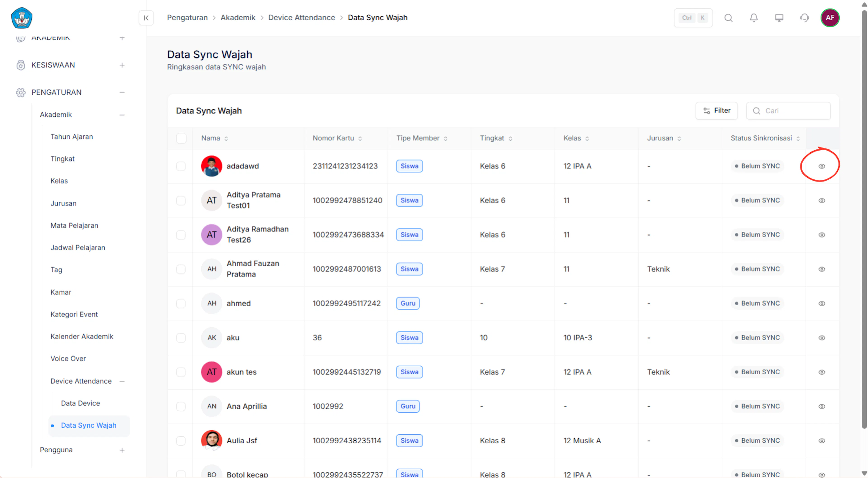The image size is (868, 478).
Task: Collapse the Akademik submenu
Action: pyautogui.click(x=122, y=115)
